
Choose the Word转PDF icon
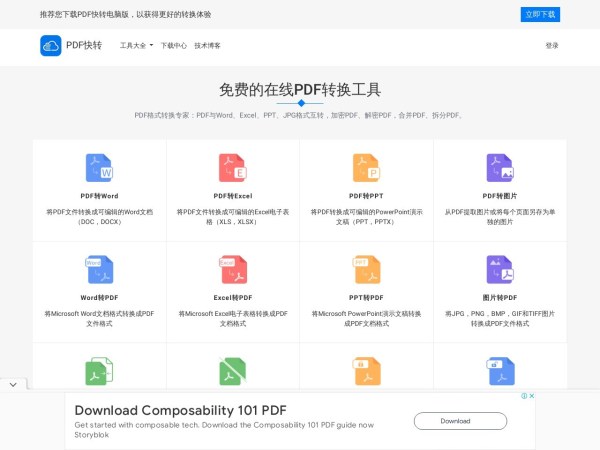pyautogui.click(x=99, y=269)
